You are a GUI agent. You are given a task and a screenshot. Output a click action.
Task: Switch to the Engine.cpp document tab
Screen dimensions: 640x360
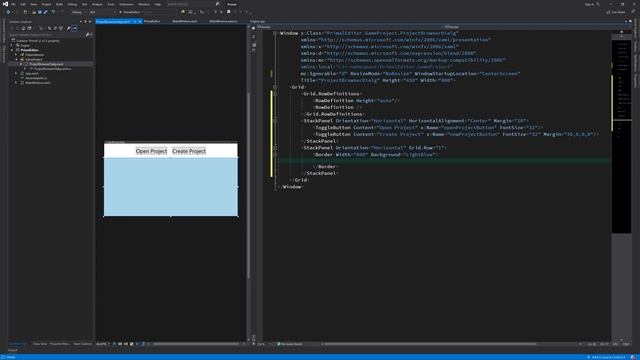coord(258,21)
